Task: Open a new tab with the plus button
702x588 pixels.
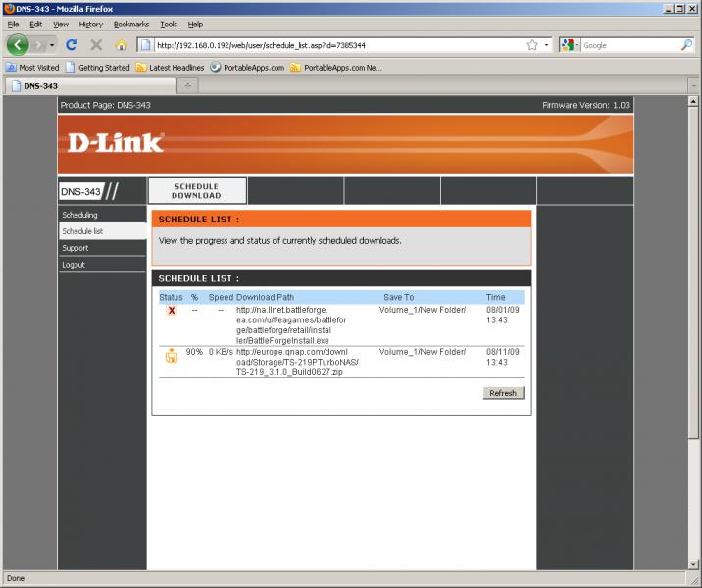Action: (187, 85)
